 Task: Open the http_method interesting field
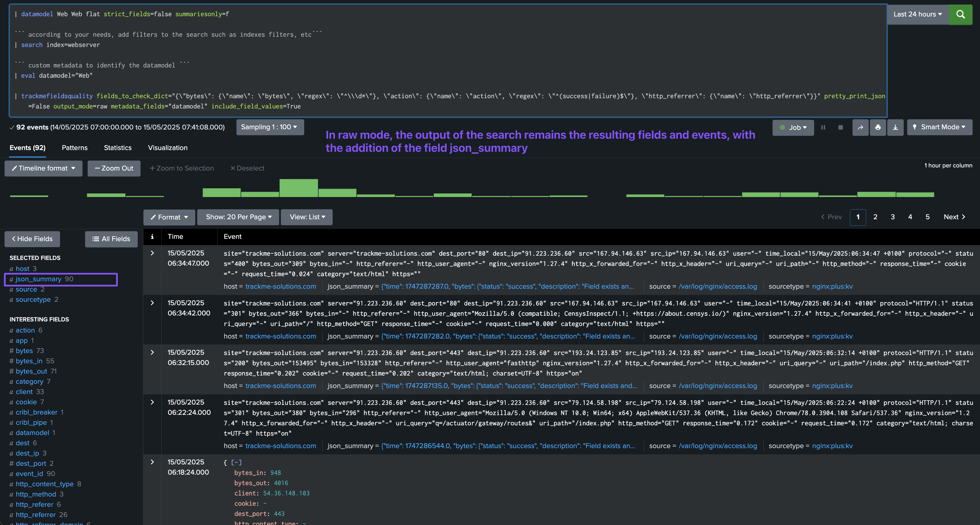(x=36, y=495)
